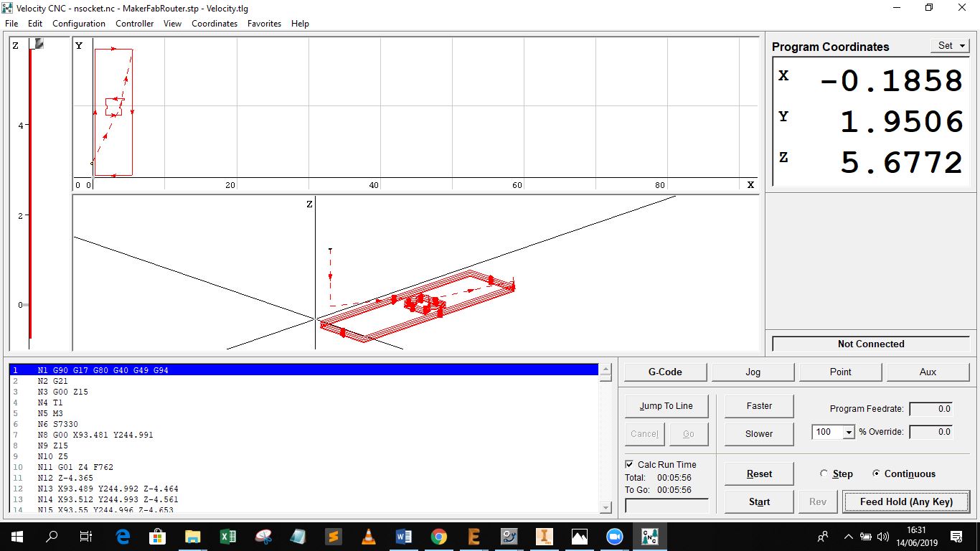980x551 pixels.
Task: Open the File menu
Action: (x=11, y=24)
